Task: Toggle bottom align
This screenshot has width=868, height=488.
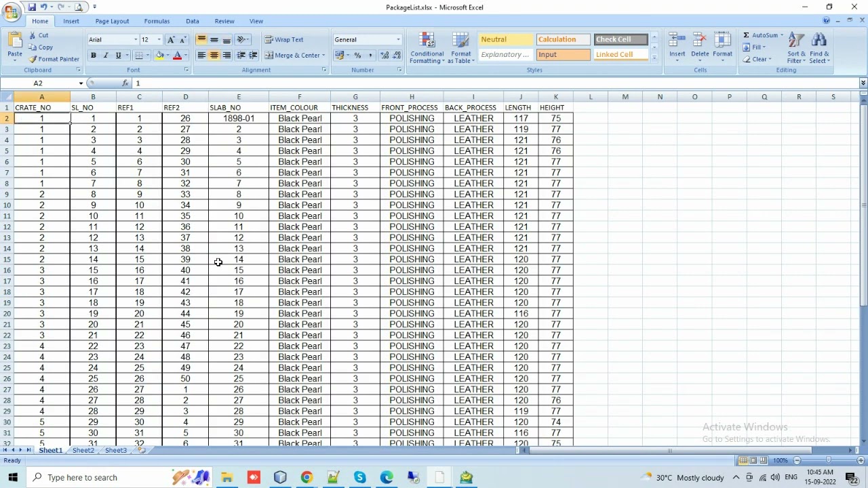Action: coord(226,39)
